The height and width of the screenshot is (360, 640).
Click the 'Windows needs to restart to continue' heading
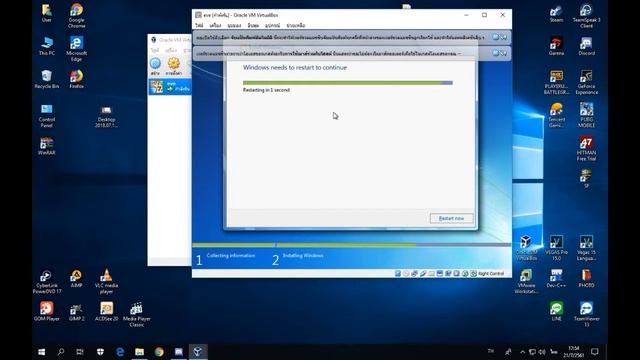(x=295, y=67)
